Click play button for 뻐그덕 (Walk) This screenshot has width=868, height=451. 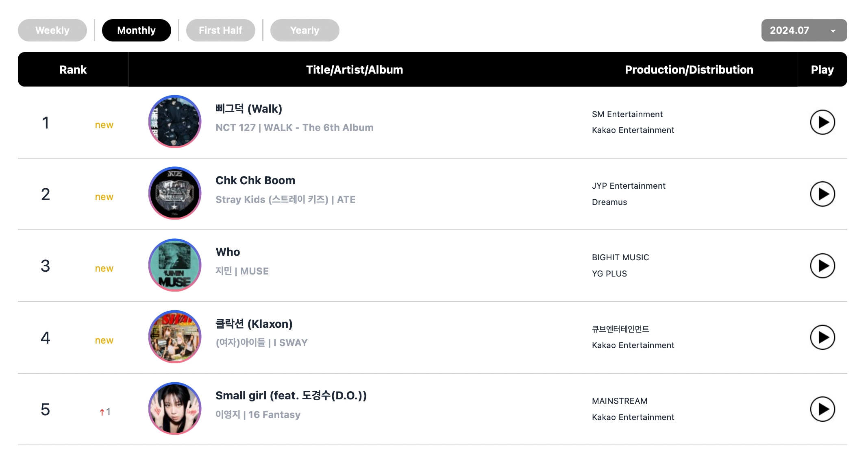click(x=822, y=122)
